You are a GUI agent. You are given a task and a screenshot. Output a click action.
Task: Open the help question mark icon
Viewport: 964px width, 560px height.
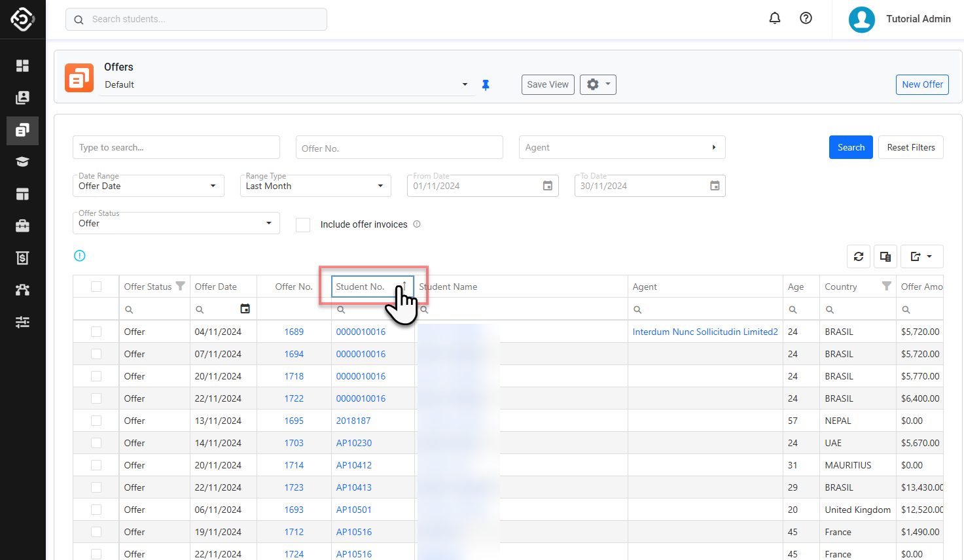click(806, 18)
